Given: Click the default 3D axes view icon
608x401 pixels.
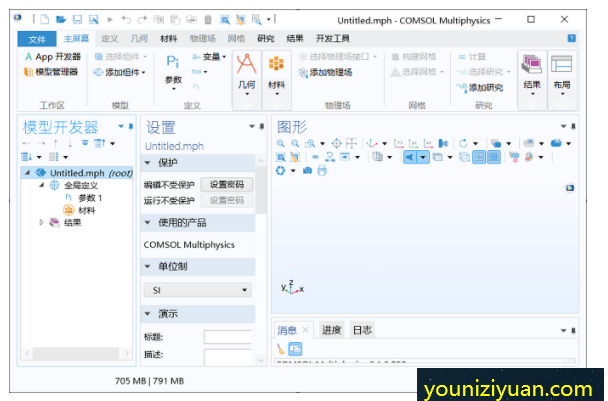Looking at the screenshot, I should (x=371, y=143).
